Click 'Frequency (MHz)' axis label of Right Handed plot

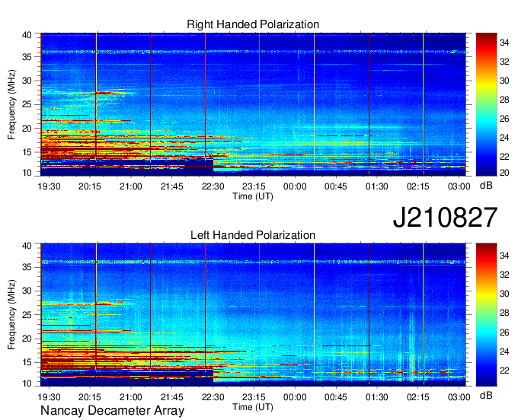[11, 104]
